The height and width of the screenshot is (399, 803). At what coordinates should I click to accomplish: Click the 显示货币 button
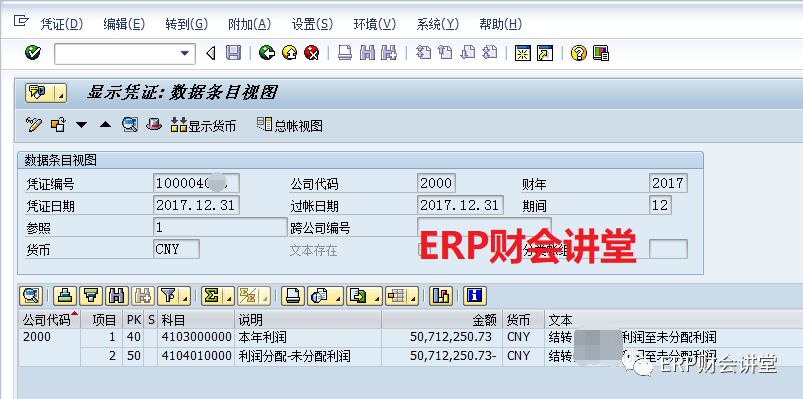click(203, 125)
